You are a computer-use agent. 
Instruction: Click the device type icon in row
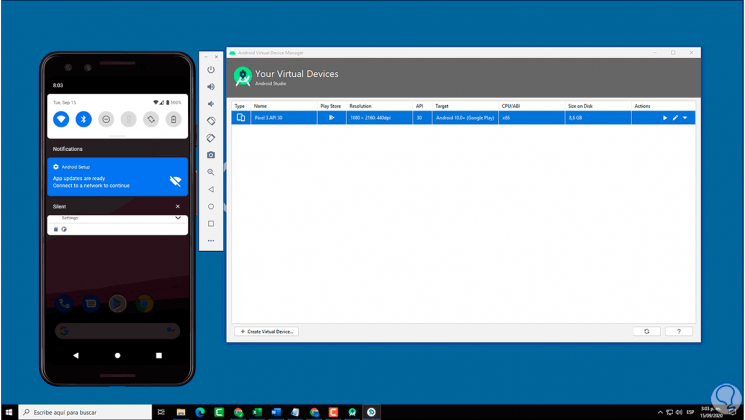[241, 118]
